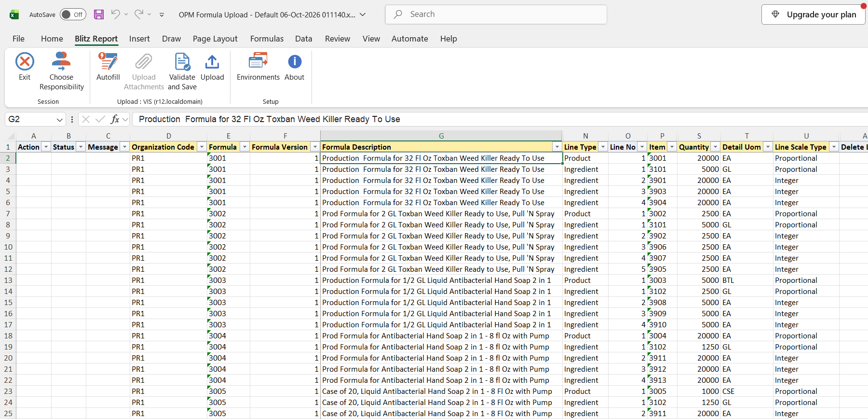Open Choose Responsibility
The width and height of the screenshot is (868, 419).
61,71
